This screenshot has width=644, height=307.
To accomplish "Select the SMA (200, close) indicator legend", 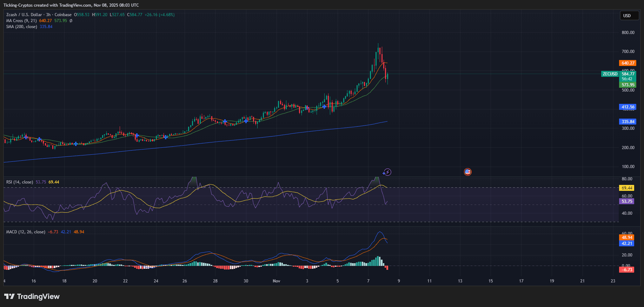I will pyautogui.click(x=21, y=27).
